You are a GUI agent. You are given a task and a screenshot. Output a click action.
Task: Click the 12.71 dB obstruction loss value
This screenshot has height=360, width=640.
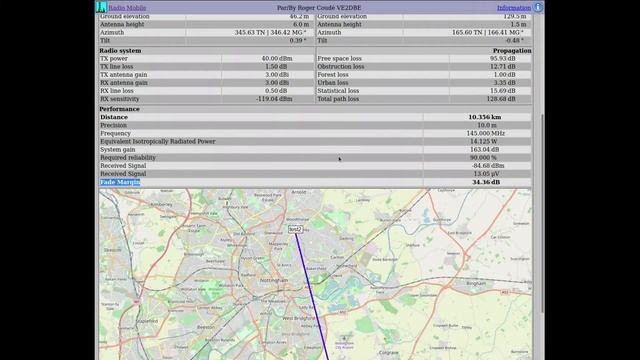coord(502,67)
